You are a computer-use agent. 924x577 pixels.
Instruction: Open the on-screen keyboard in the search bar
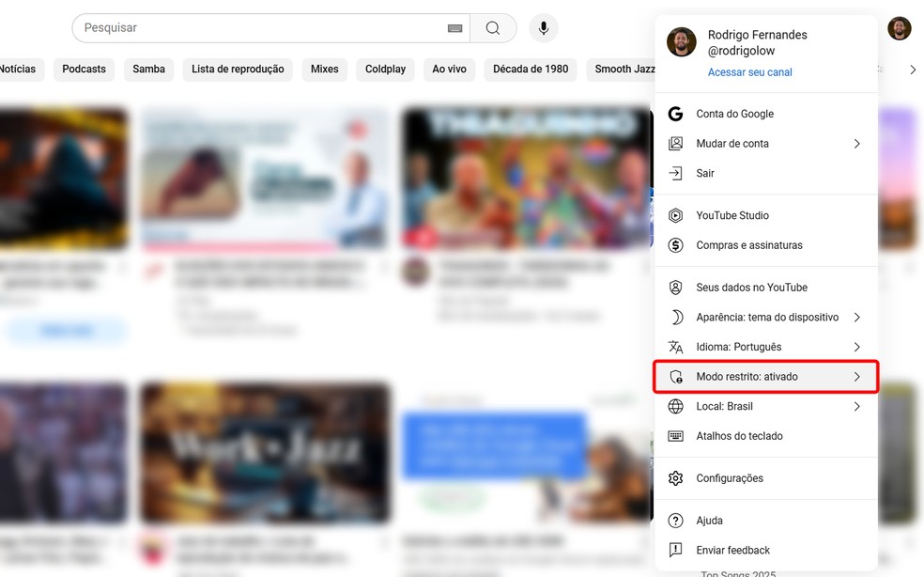454,28
